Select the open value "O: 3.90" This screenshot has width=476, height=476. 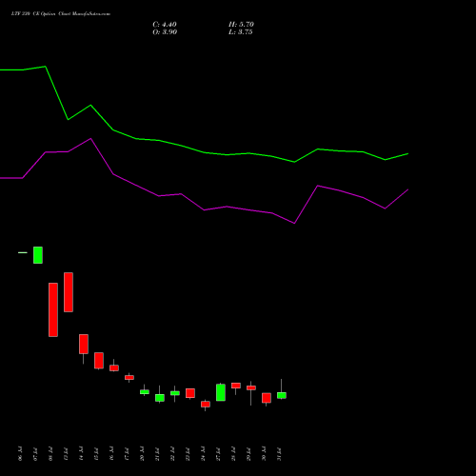[165, 32]
